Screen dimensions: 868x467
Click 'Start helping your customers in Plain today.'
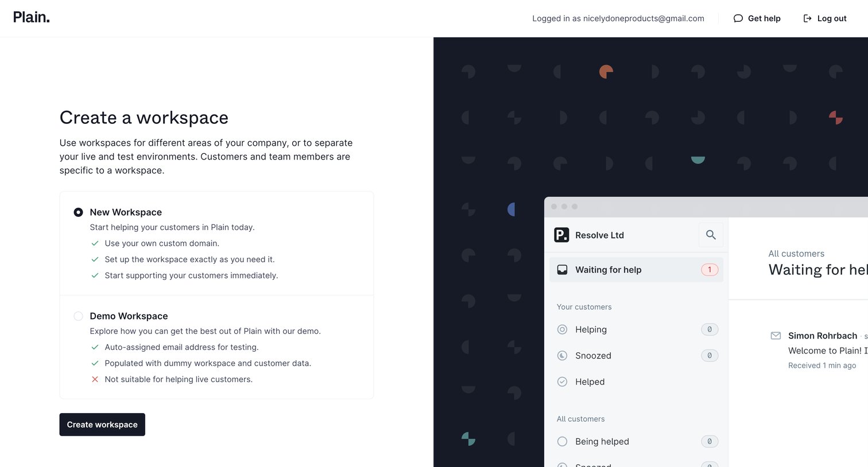pyautogui.click(x=172, y=227)
